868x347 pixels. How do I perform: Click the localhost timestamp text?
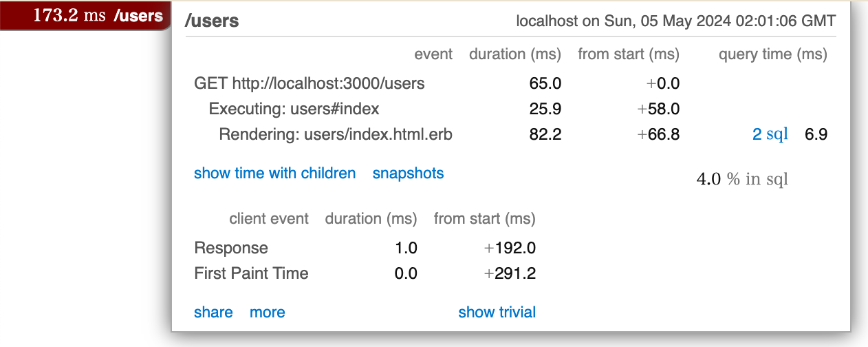pos(676,21)
